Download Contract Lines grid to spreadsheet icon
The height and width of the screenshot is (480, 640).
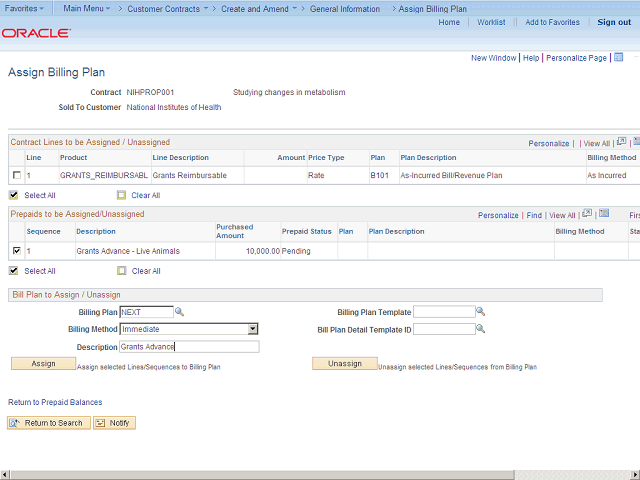coord(636,143)
